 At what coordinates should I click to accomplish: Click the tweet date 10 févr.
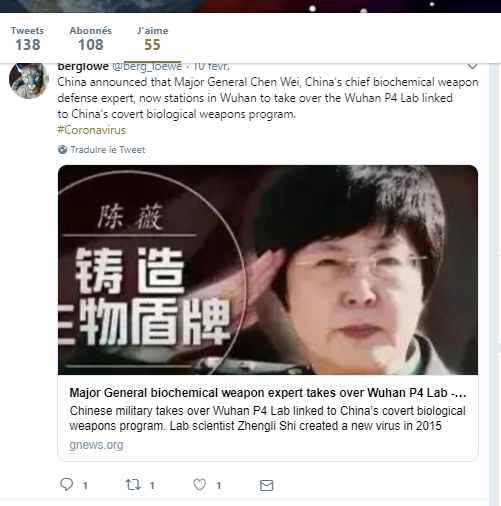(211, 66)
